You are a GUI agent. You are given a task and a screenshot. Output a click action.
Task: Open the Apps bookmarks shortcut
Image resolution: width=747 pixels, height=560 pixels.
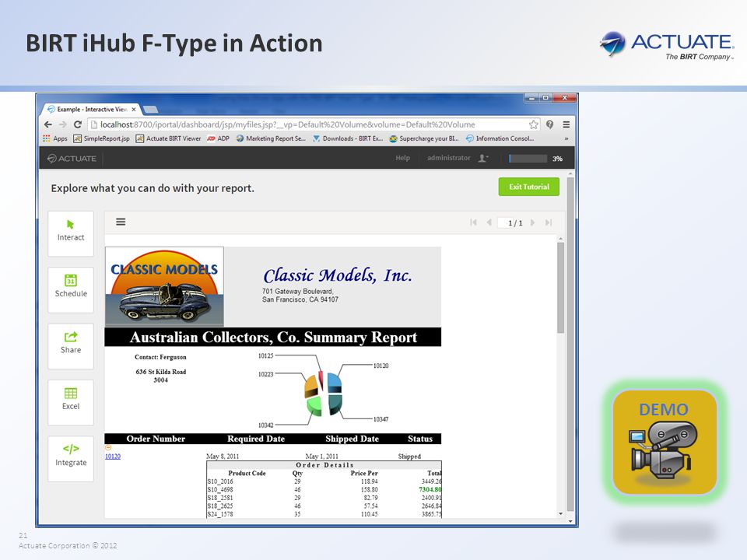(55, 138)
